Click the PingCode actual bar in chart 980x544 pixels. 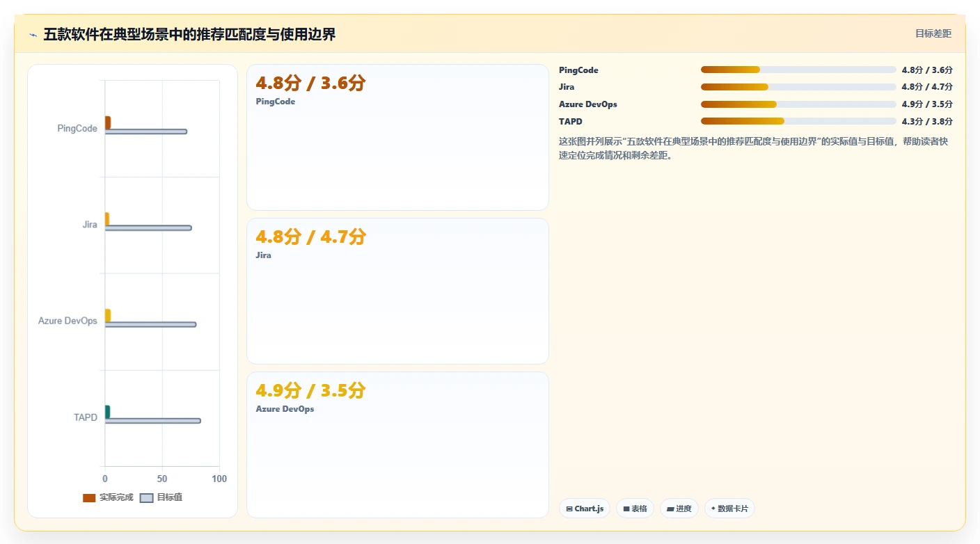(x=108, y=122)
